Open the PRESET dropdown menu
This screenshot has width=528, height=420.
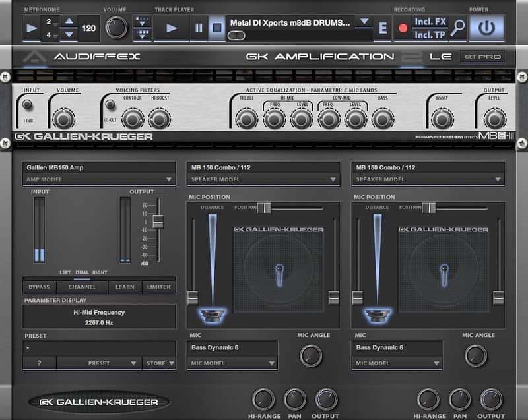coord(99,363)
